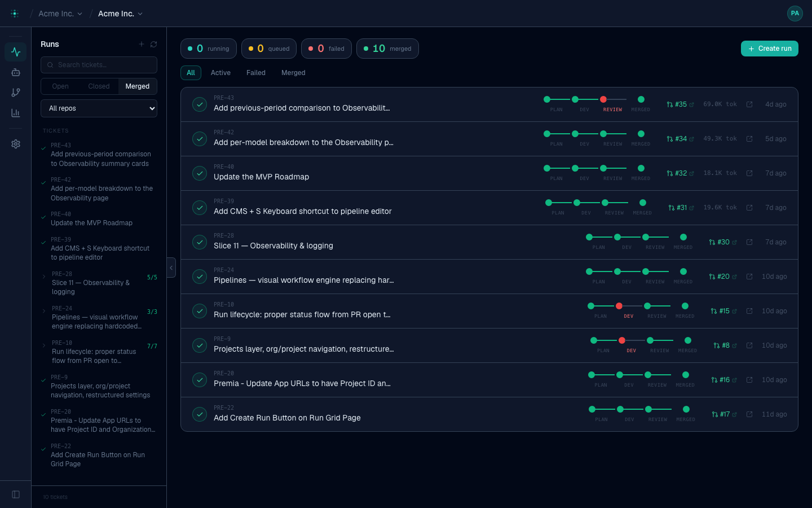Viewport: 812px width, 508px height.
Task: Select PRE-43 ticket in sidebar list
Action: [99, 155]
